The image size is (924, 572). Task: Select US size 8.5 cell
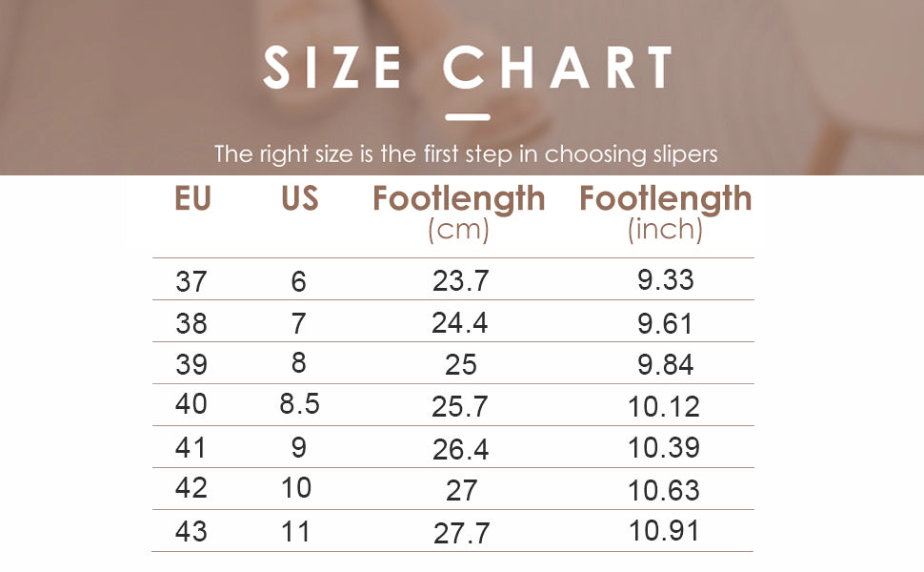(x=299, y=404)
